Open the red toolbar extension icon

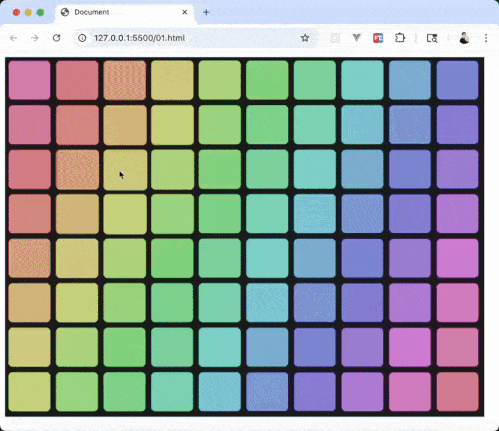pyautogui.click(x=378, y=38)
